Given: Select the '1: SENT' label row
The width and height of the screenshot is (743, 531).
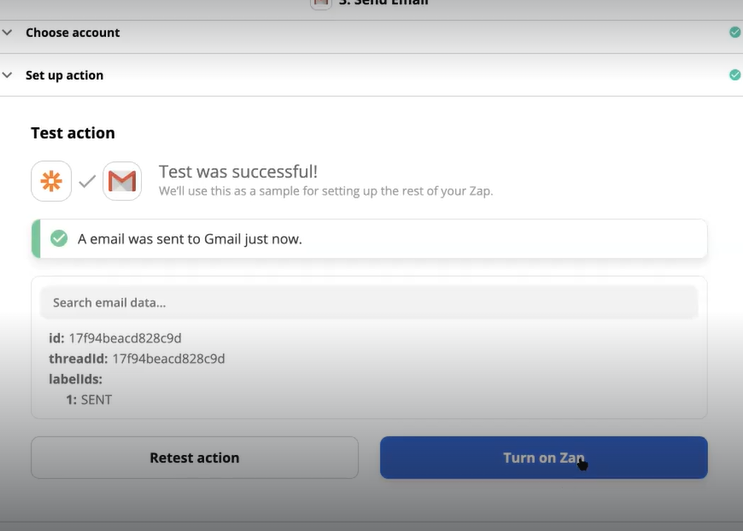Looking at the screenshot, I should 89,400.
